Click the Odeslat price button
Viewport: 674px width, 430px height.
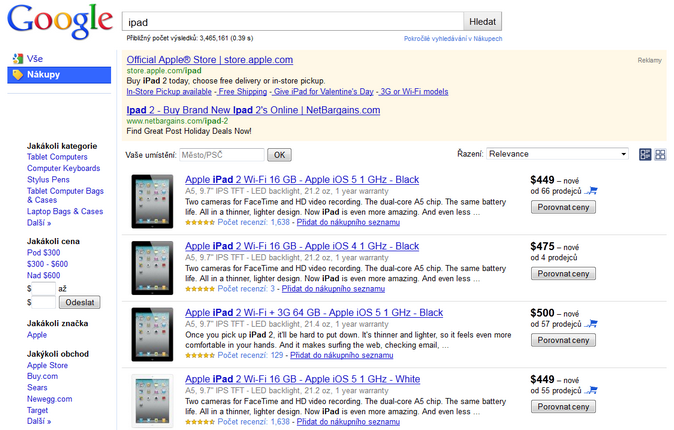tap(80, 302)
